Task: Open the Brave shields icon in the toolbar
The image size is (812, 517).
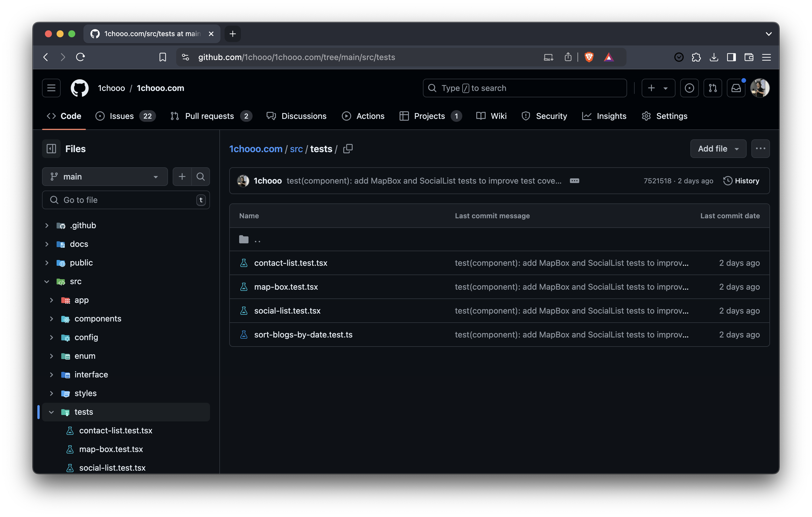Action: click(x=589, y=57)
